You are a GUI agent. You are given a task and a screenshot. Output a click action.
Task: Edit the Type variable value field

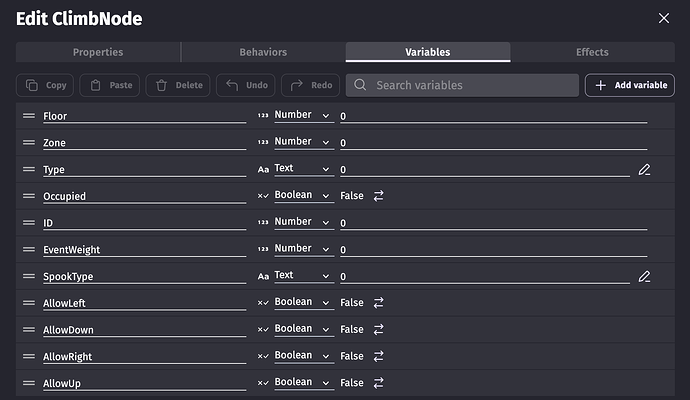coord(484,169)
